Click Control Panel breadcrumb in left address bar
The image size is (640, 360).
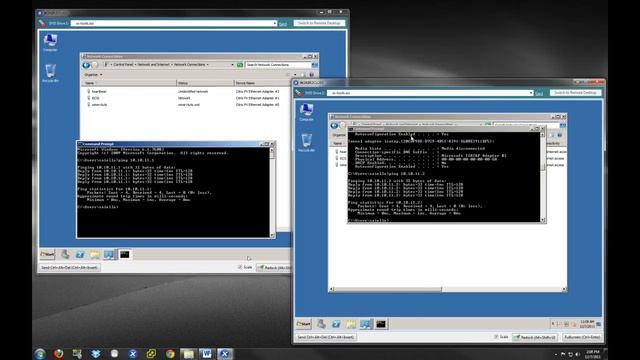124,65
